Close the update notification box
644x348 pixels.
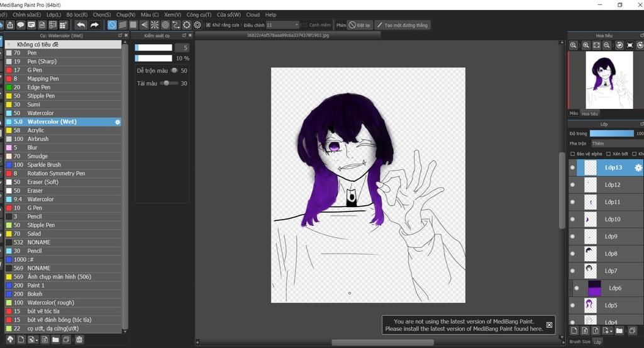tap(550, 325)
